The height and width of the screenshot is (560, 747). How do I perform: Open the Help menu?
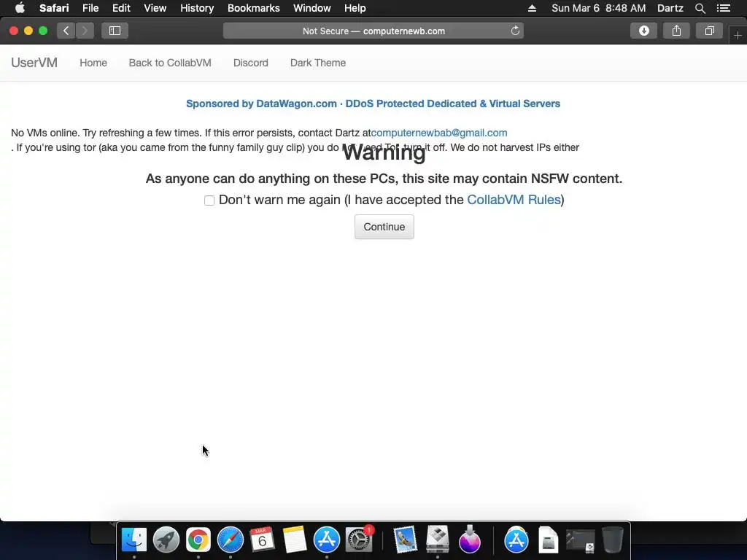click(x=355, y=8)
